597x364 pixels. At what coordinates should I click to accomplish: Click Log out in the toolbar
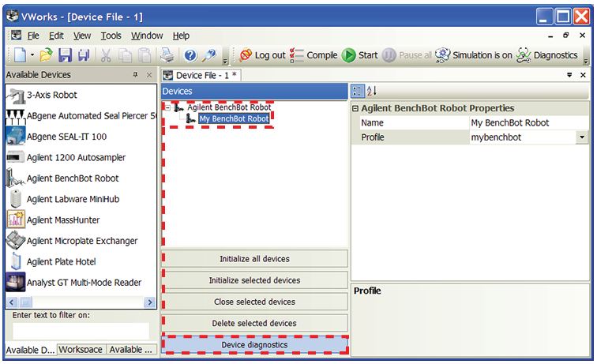point(262,55)
